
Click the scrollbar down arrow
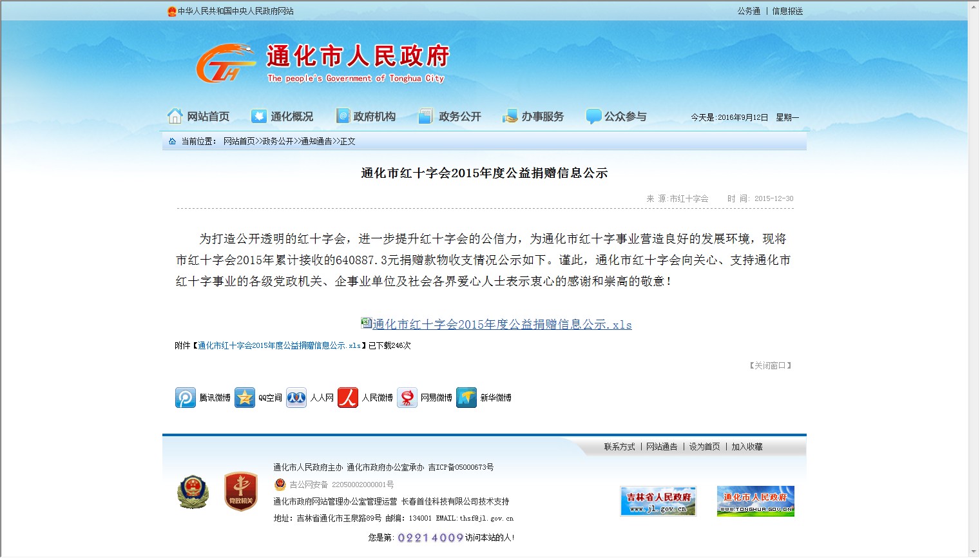[974, 552]
